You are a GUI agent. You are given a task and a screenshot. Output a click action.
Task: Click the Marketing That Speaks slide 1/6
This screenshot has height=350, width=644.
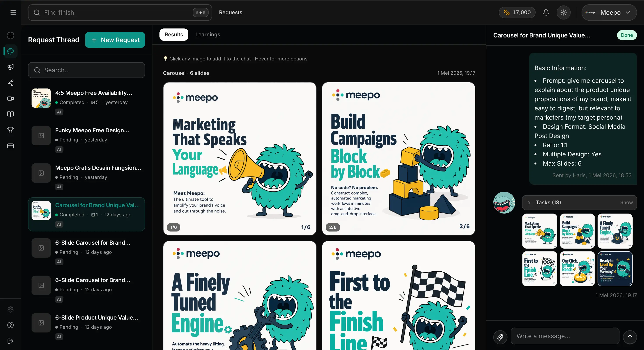240,159
